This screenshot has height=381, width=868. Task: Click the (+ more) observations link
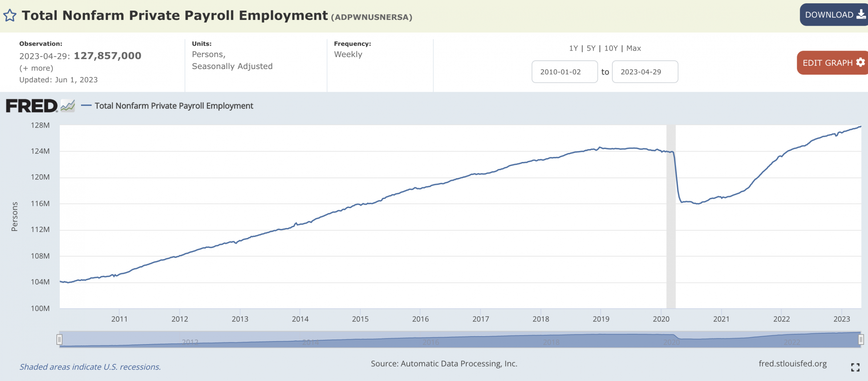(x=36, y=68)
